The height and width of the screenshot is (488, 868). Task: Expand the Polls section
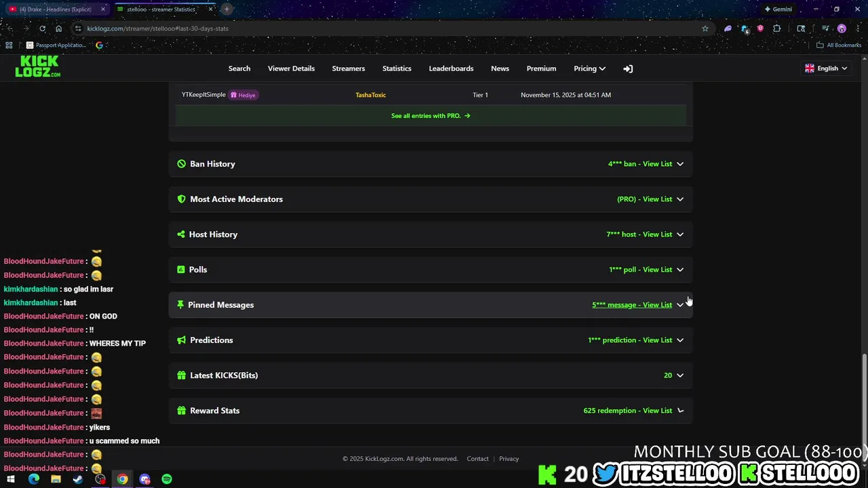tap(431, 270)
